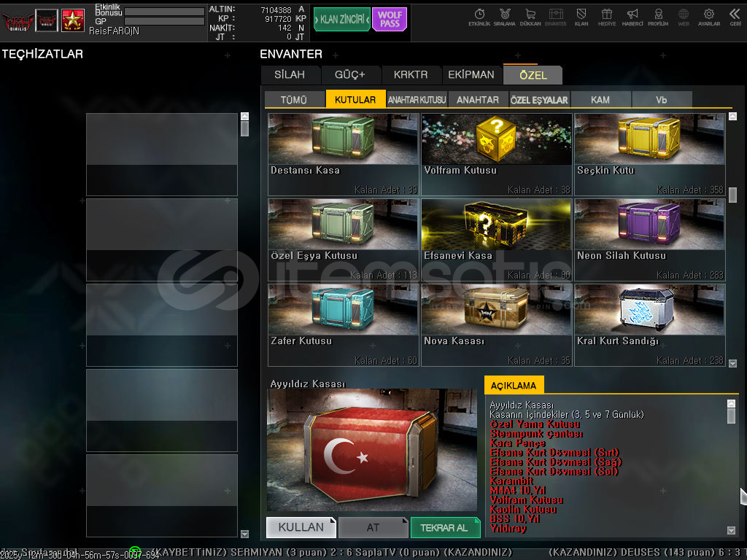Viewport: 747px width, 560px height.
Task: Open the Dükkan shop cart icon
Action: [x=530, y=16]
